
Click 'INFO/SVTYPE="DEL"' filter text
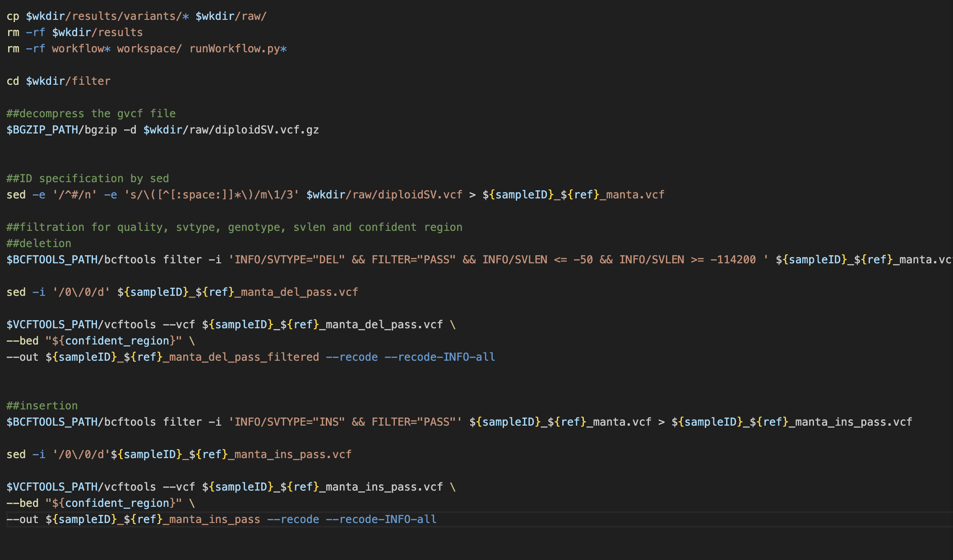[290, 260]
